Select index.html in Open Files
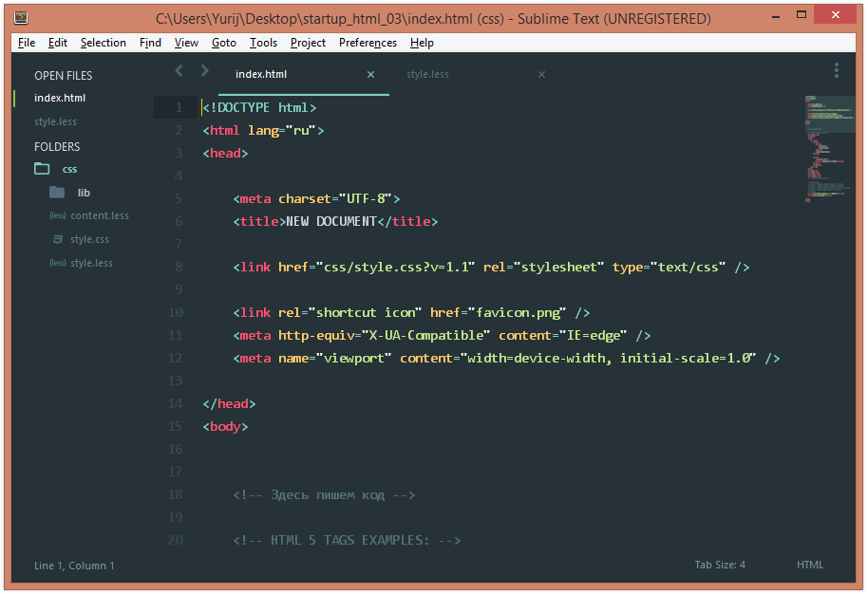868x594 pixels. pos(60,98)
